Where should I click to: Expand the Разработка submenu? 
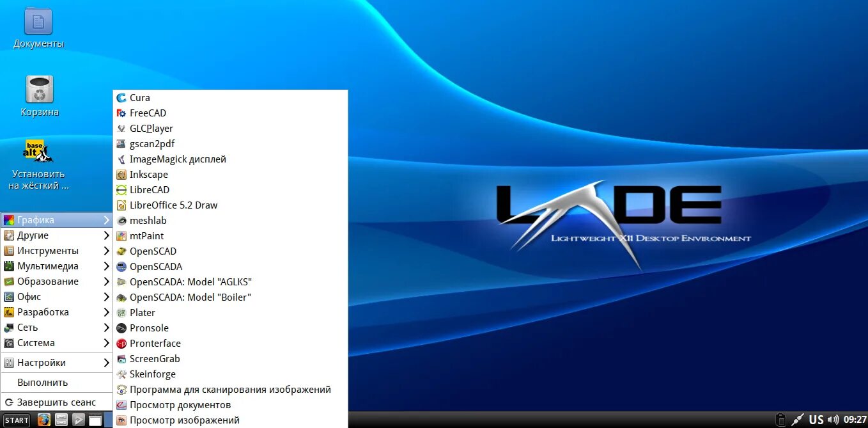(56, 312)
